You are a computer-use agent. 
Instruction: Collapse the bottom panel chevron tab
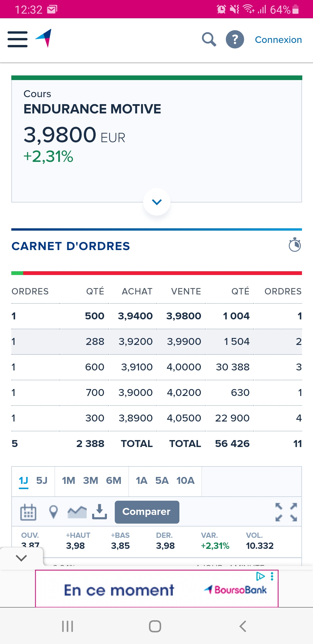click(x=21, y=558)
